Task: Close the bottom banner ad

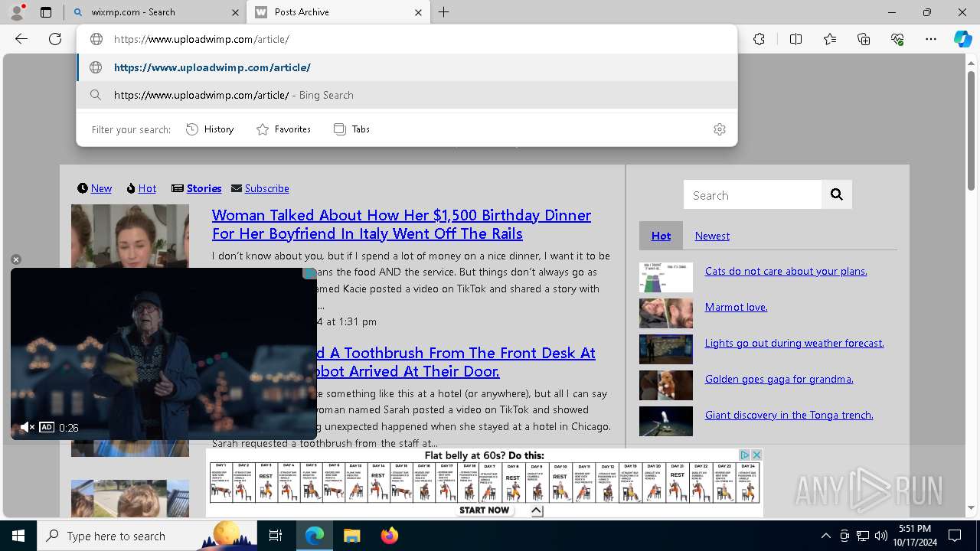Action: 756,455
